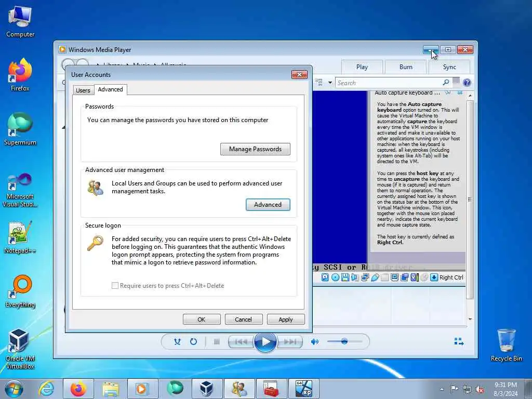Click the VirtualBox network indicator
The width and height of the screenshot is (532, 399).
click(365, 277)
